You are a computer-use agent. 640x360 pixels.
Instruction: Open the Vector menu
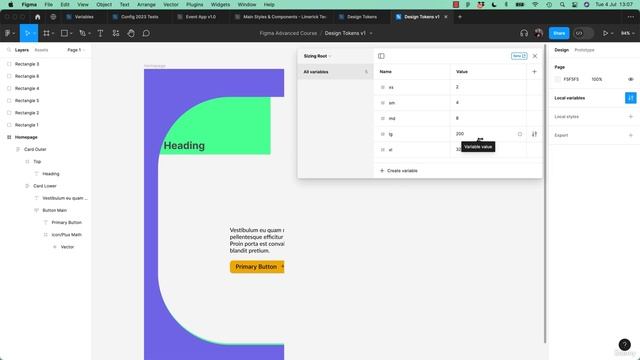pyautogui.click(x=171, y=4)
